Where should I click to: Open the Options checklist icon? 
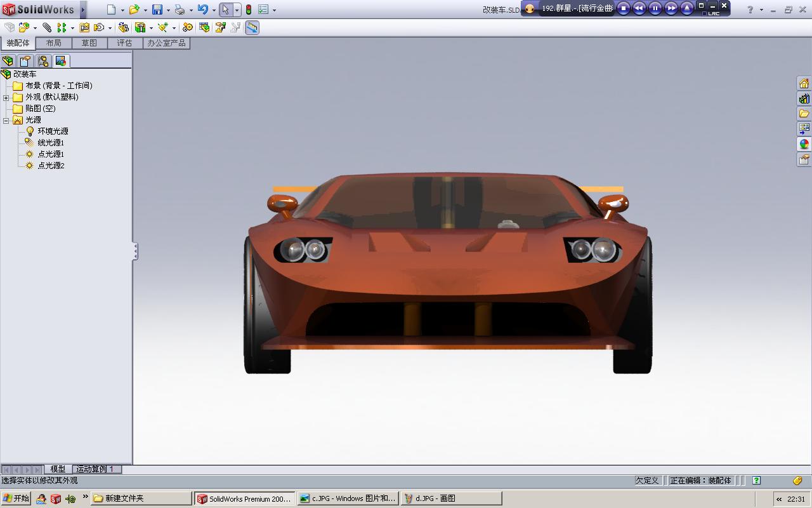[263, 10]
